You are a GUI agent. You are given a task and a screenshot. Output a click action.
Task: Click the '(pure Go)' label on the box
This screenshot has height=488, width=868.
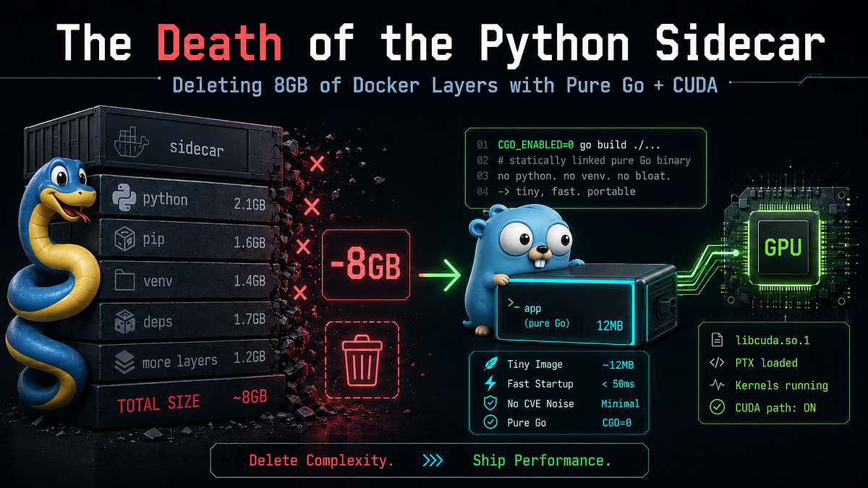point(546,324)
